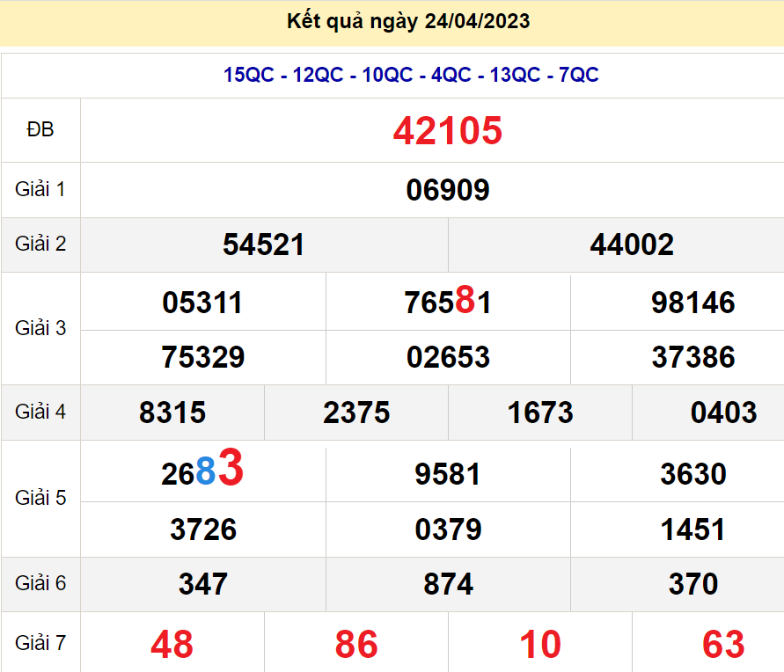Screen dimensions: 784x672
Task: Click special prize number 42105
Action: [x=447, y=131]
